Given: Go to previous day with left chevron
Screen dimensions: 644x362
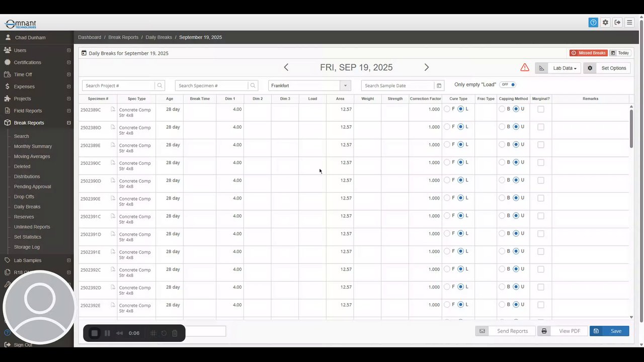Looking at the screenshot, I should [x=286, y=67].
